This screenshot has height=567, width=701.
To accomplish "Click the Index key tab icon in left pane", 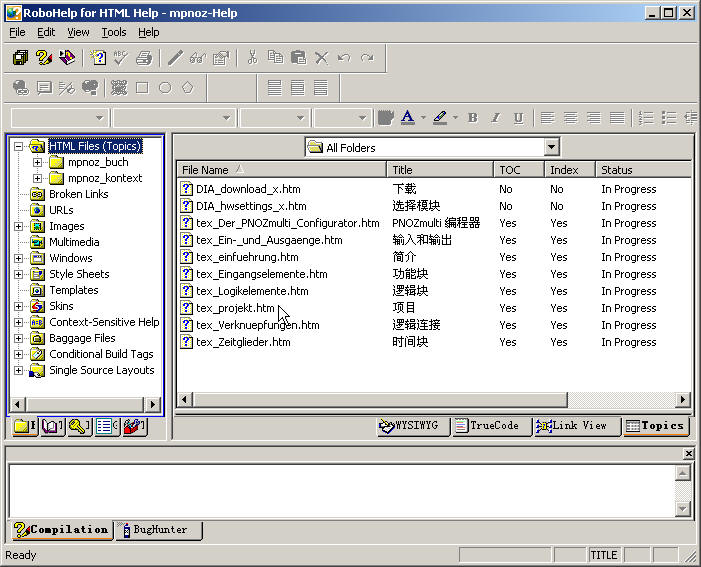I will [80, 426].
